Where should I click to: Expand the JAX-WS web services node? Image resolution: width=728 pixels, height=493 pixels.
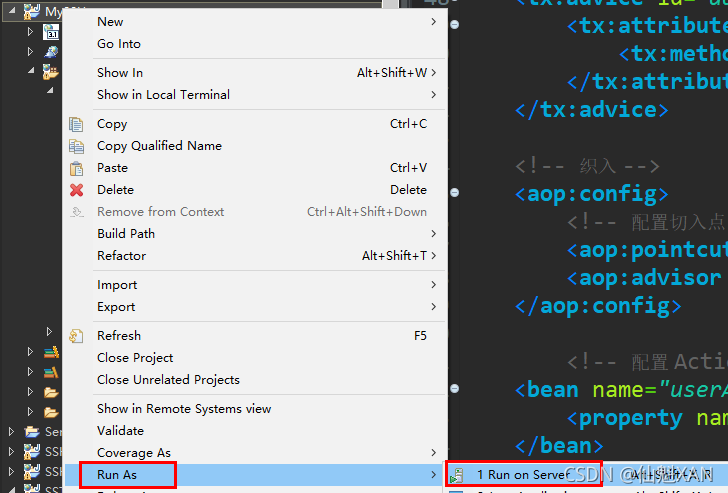[30, 51]
